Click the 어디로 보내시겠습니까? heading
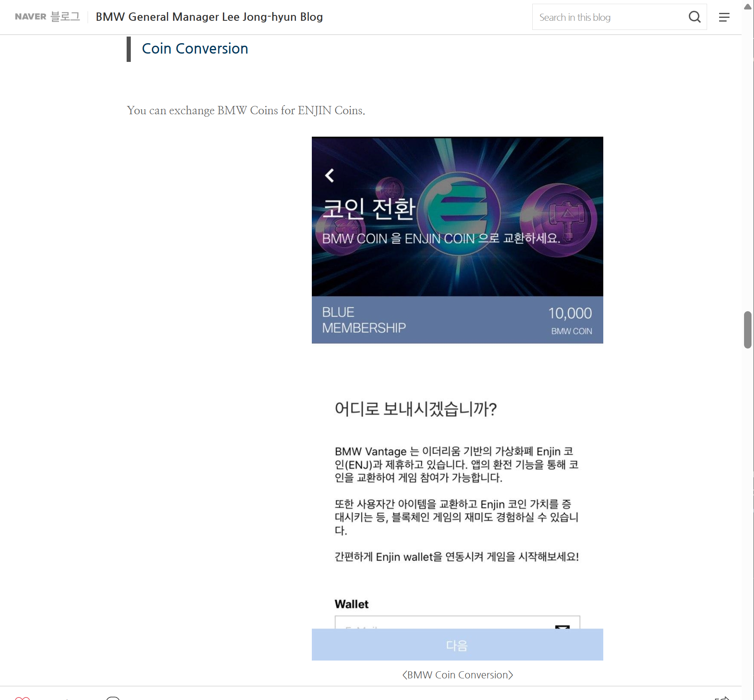The width and height of the screenshot is (754, 700). point(416,409)
